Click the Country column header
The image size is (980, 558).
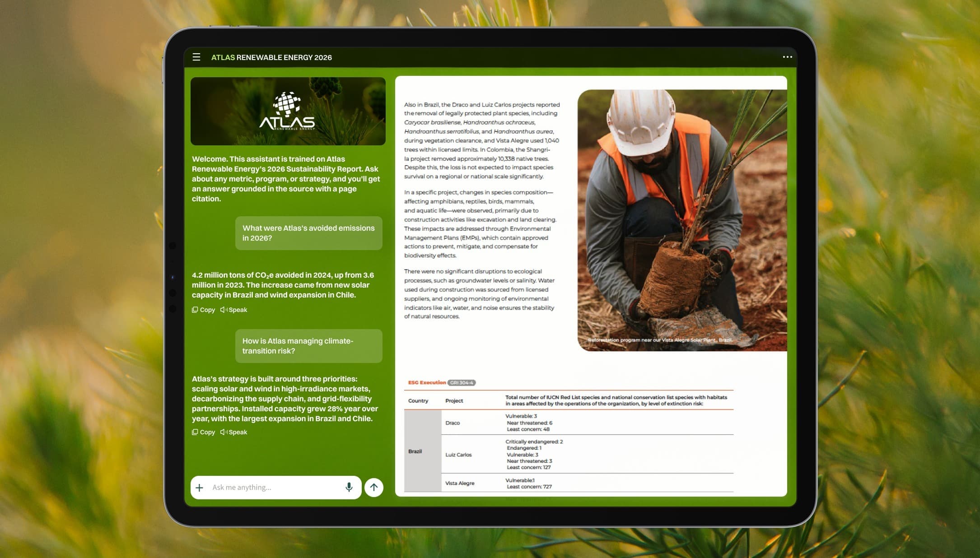(418, 401)
